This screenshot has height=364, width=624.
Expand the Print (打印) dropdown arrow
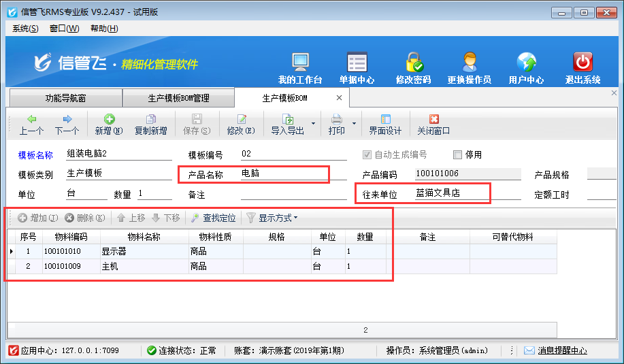coord(354,124)
